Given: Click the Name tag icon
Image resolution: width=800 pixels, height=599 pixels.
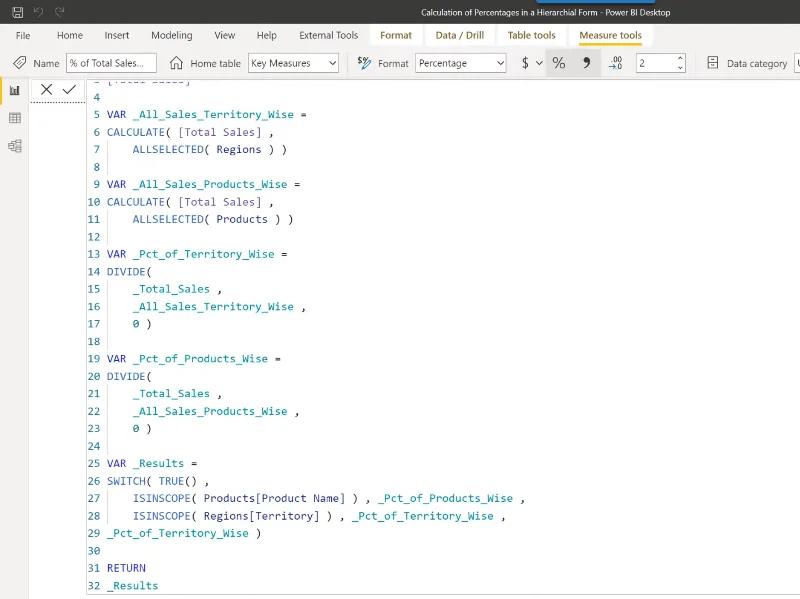Looking at the screenshot, I should pyautogui.click(x=19, y=63).
